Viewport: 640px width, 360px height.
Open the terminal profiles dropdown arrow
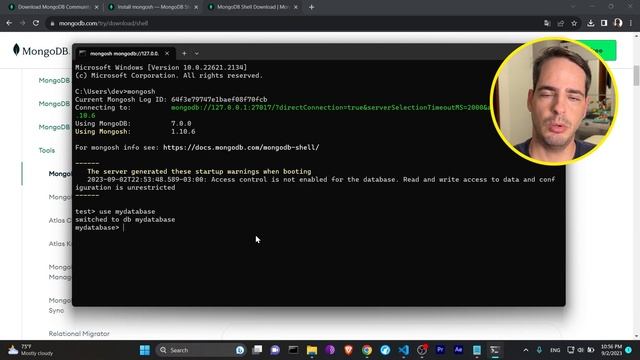197,53
